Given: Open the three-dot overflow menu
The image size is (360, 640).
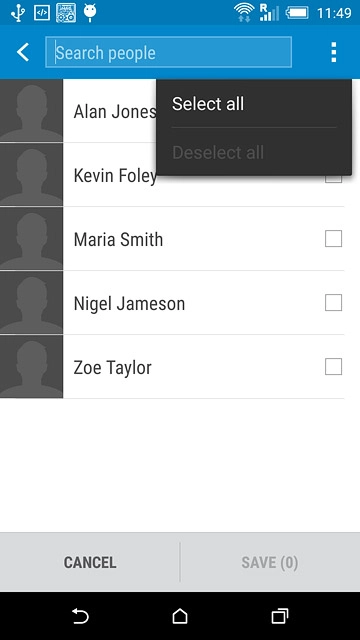Looking at the screenshot, I should coord(333,52).
